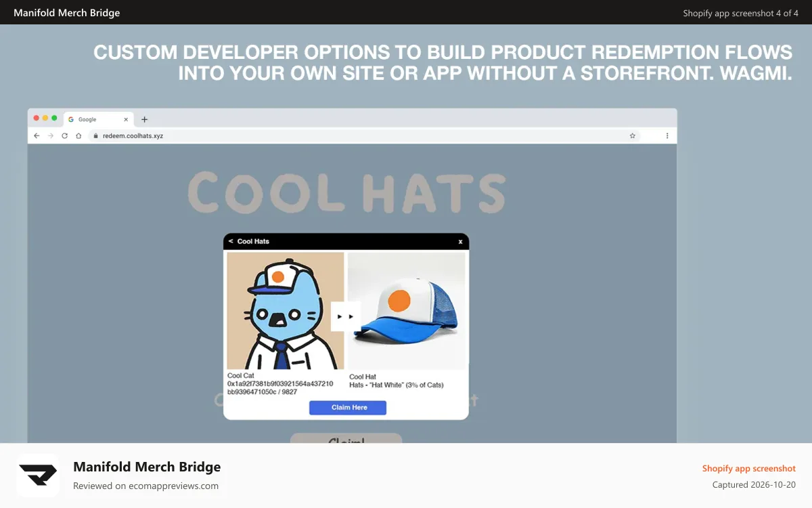Click the double-arrow icon between images
This screenshot has width=812, height=508.
click(x=346, y=316)
